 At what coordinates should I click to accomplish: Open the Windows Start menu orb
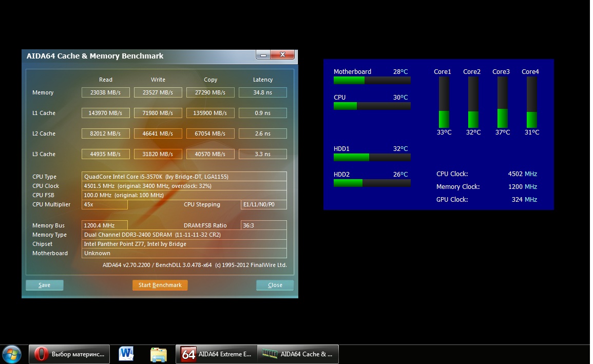(x=12, y=354)
